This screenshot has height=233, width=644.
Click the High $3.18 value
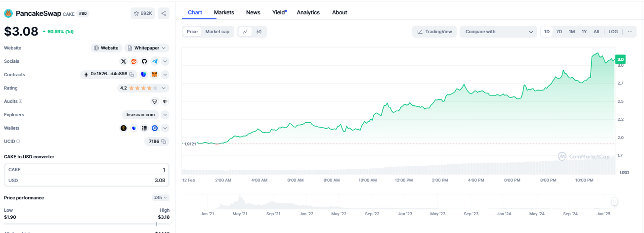click(x=164, y=217)
